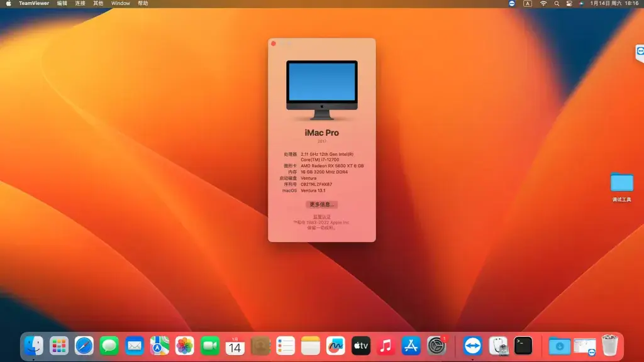
Task: Click iMac Pro title text
Action: [321, 133]
